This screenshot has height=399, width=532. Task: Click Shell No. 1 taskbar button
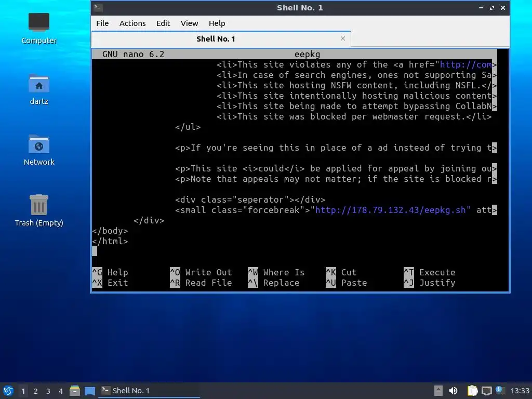[x=149, y=391]
